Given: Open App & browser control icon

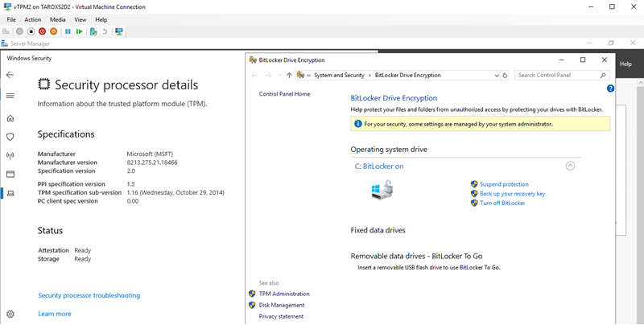Looking at the screenshot, I should pyautogui.click(x=10, y=174).
